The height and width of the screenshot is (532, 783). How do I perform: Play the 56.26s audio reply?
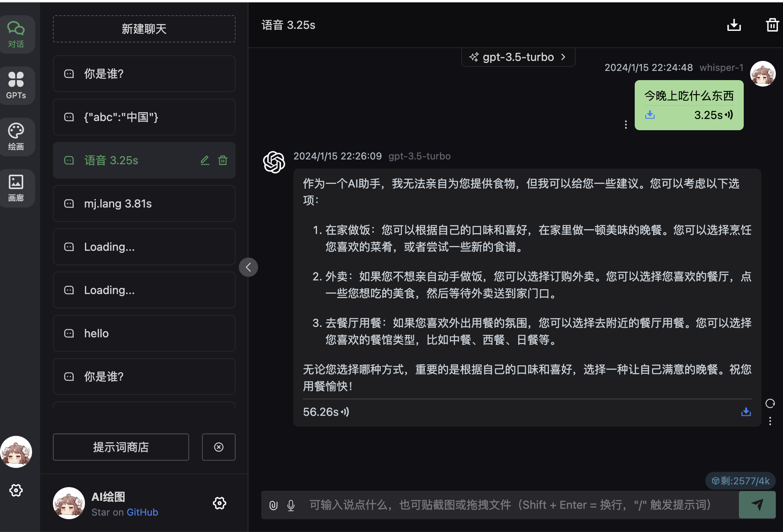tap(326, 412)
